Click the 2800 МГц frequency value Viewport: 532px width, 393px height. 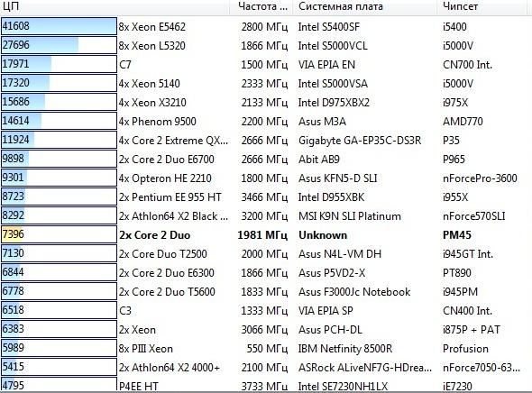(264, 27)
